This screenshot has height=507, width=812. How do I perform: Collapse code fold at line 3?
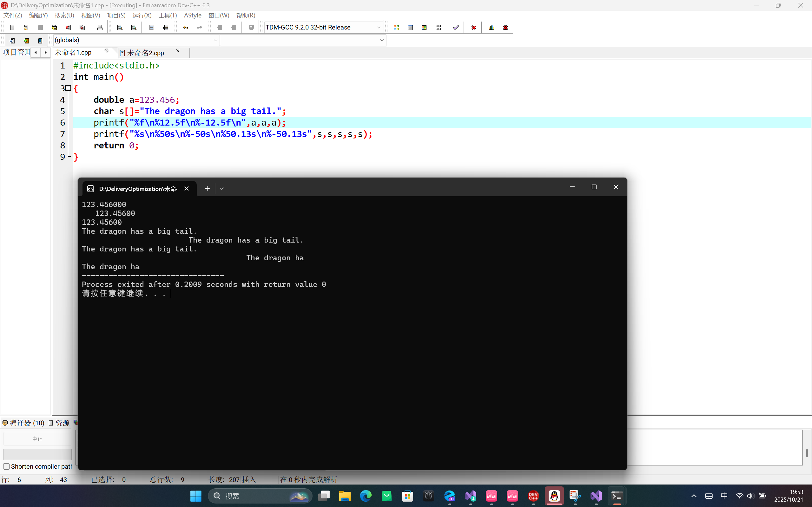[x=68, y=88]
